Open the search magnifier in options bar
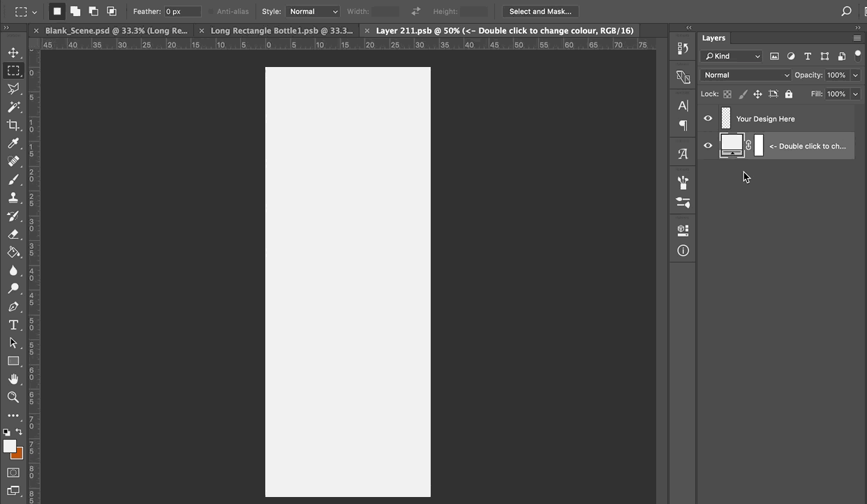The width and height of the screenshot is (867, 504). coord(846,11)
